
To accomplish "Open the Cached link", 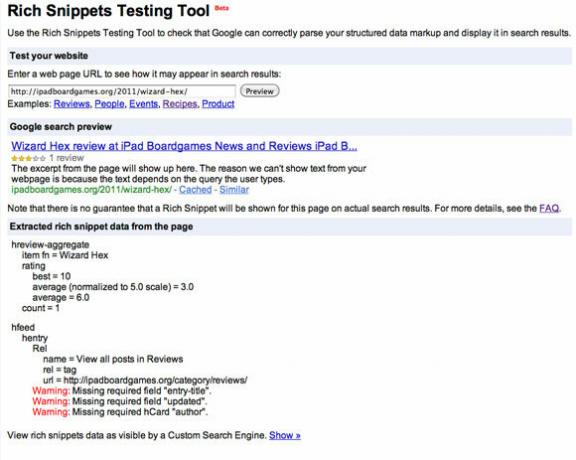I will [x=195, y=190].
